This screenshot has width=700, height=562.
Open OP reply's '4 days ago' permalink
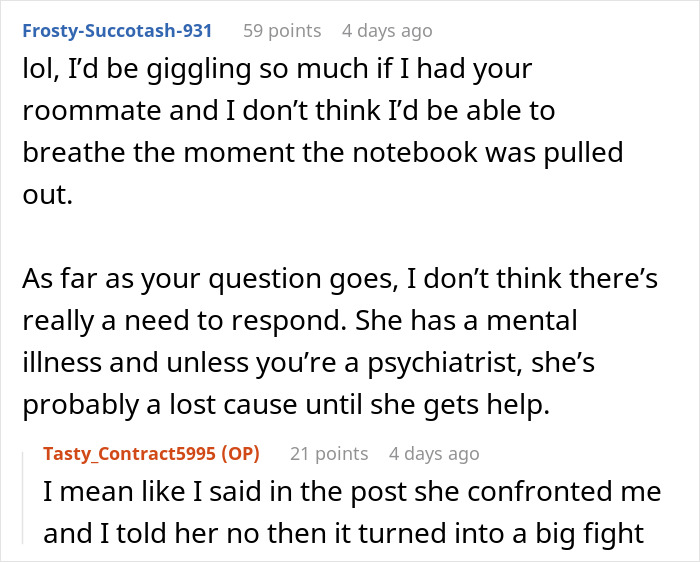(434, 454)
